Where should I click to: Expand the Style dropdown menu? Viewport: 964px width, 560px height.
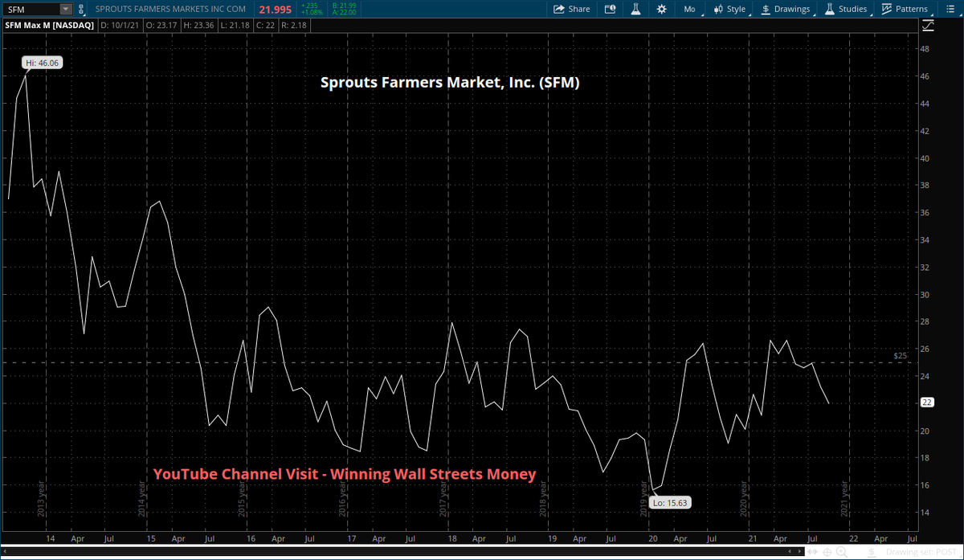729,9
